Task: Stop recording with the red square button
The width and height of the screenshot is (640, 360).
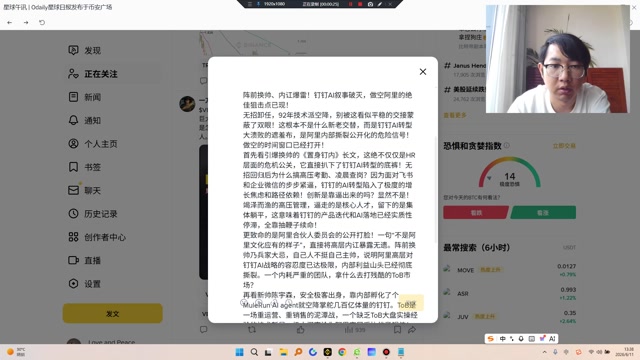Action: 360,4
